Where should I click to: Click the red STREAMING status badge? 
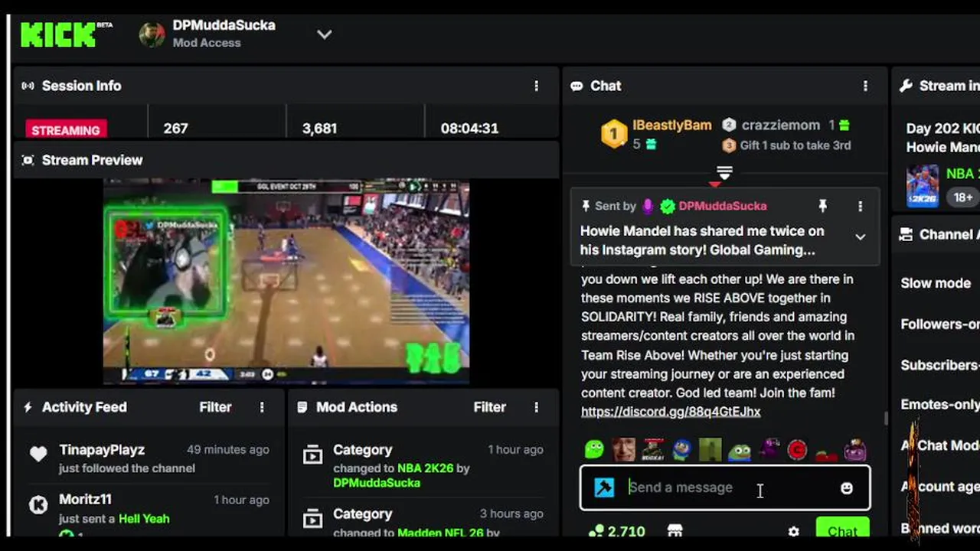click(x=66, y=129)
